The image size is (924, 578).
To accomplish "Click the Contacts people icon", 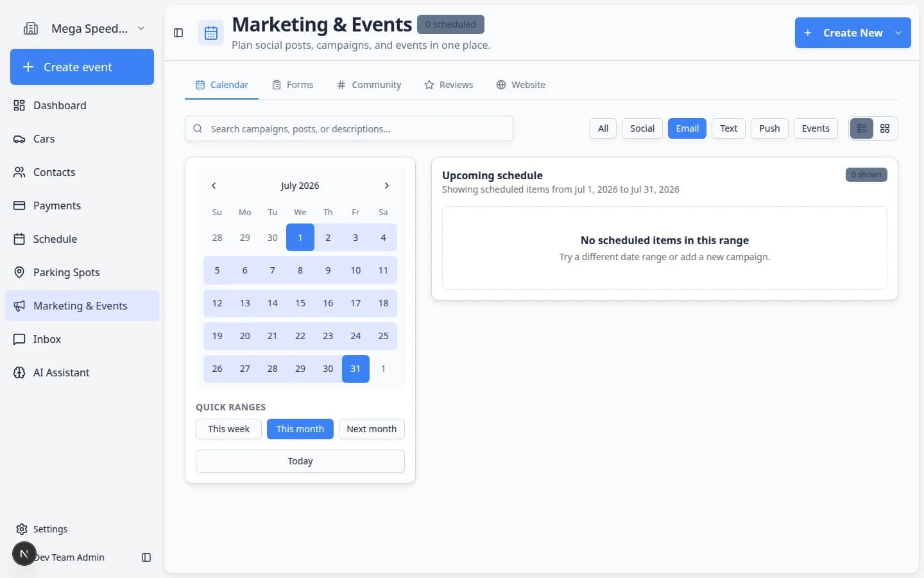I will pos(19,172).
